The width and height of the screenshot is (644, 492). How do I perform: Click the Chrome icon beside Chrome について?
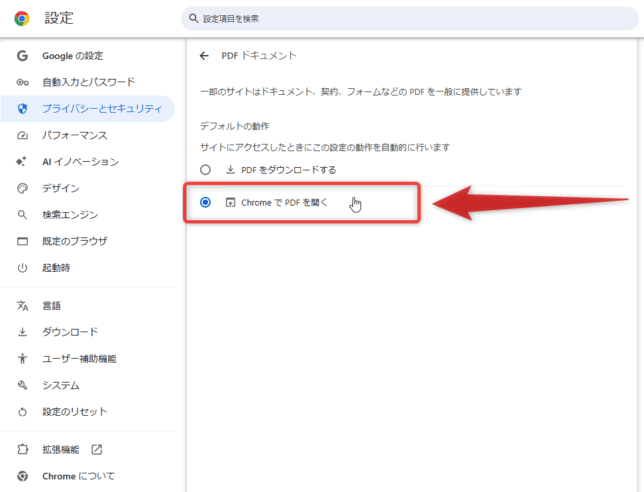22,476
